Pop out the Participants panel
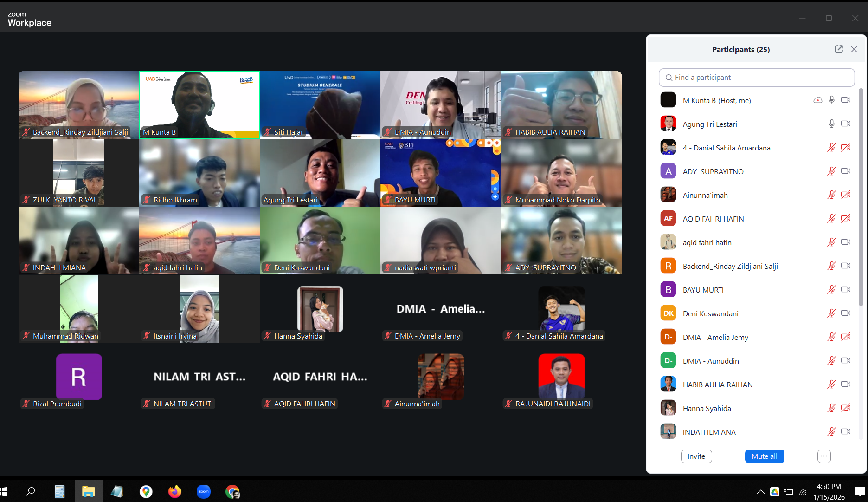 click(838, 49)
